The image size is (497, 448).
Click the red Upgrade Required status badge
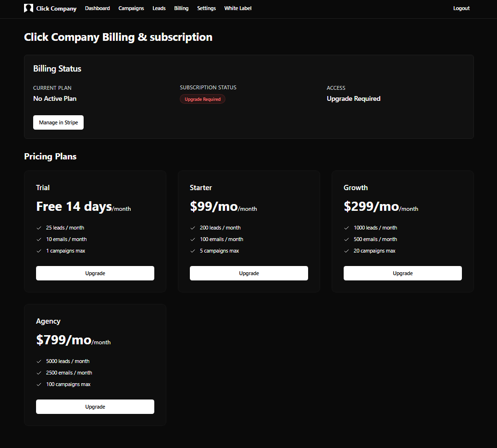click(x=202, y=99)
